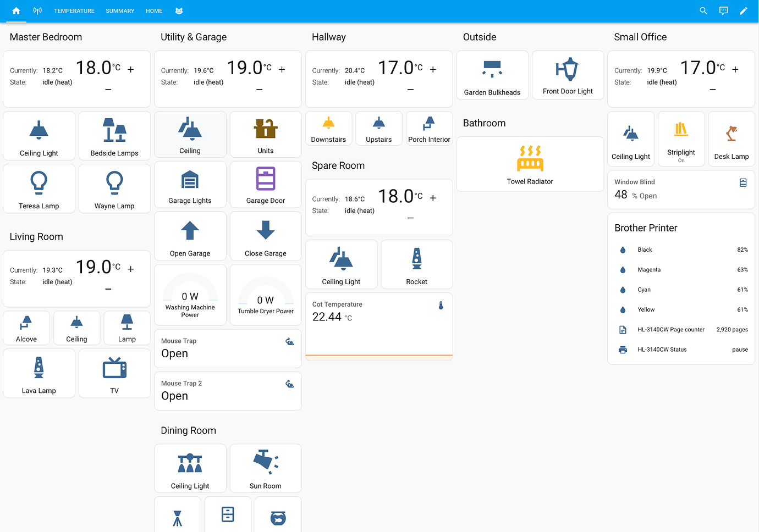Toggle the Sun Room light
Screen dimensions: 759x532
coord(266,468)
